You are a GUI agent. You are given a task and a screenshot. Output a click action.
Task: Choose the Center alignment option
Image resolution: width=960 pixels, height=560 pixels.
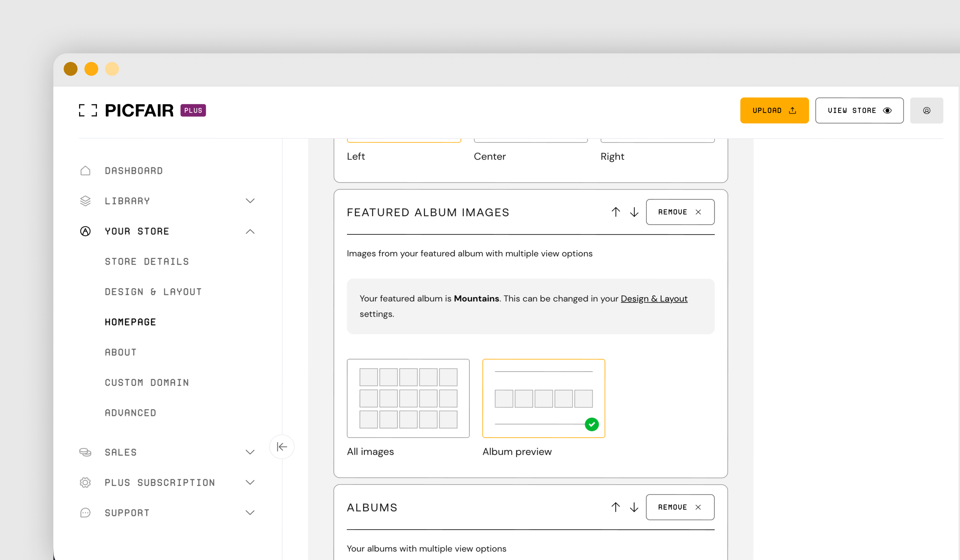[531, 141]
